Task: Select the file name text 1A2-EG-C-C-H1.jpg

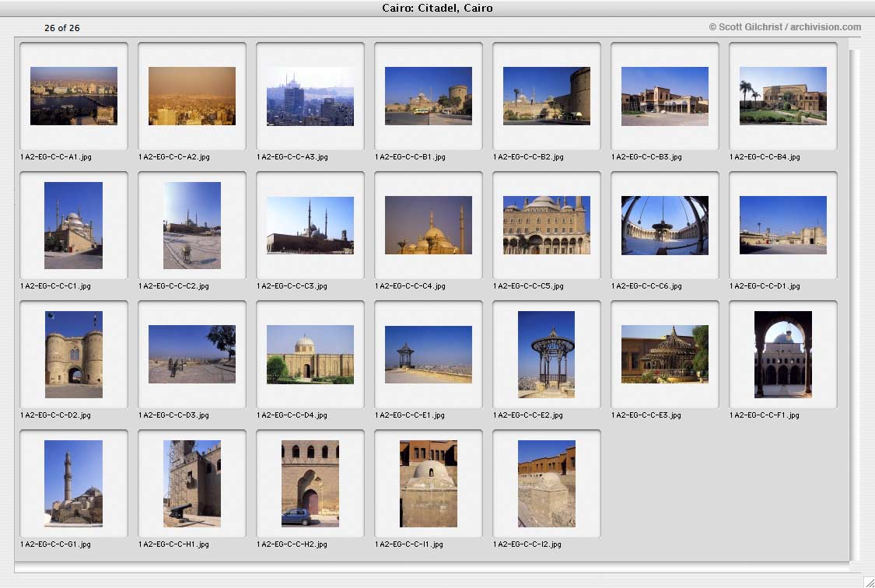Action: [174, 544]
